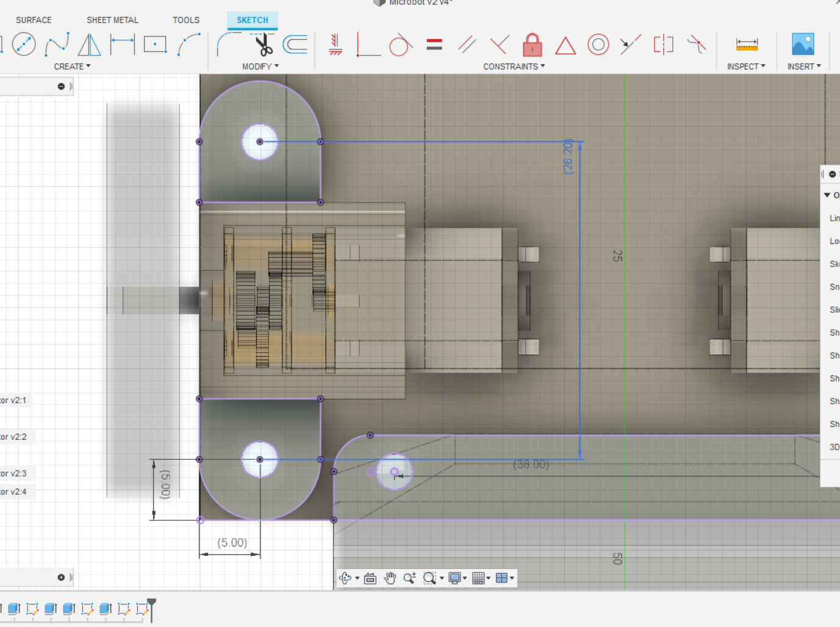Screen dimensions: 840x627
Task: Apply the Symmetry constraint
Action: click(x=664, y=45)
